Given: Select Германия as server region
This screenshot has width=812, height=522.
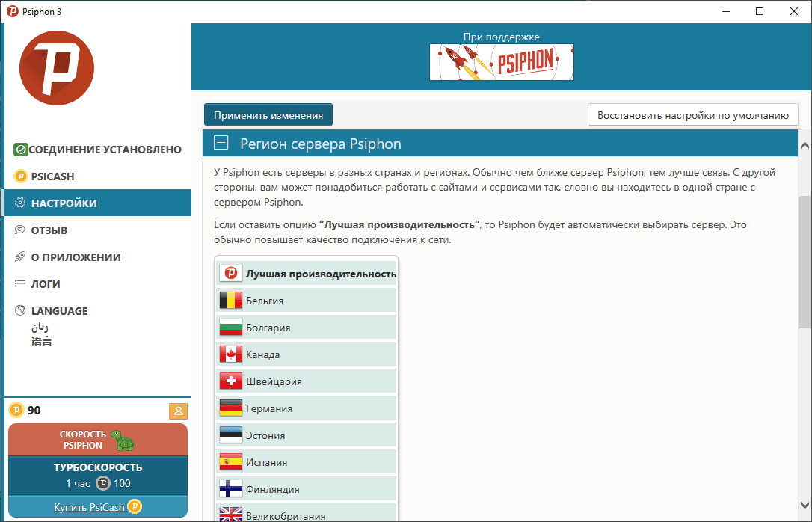Looking at the screenshot, I should 306,408.
